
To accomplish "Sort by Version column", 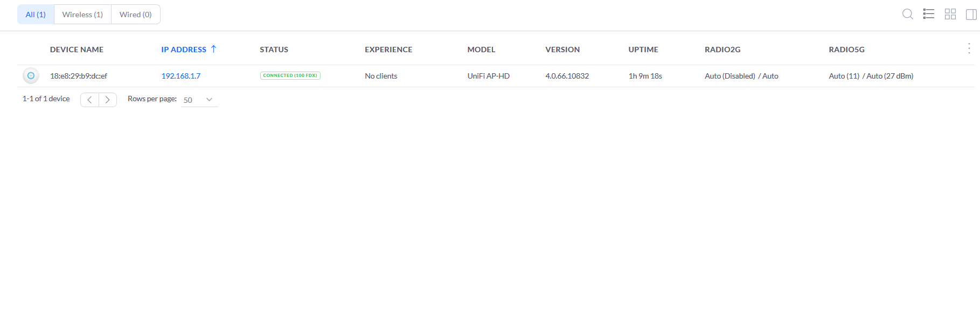I will (562, 50).
